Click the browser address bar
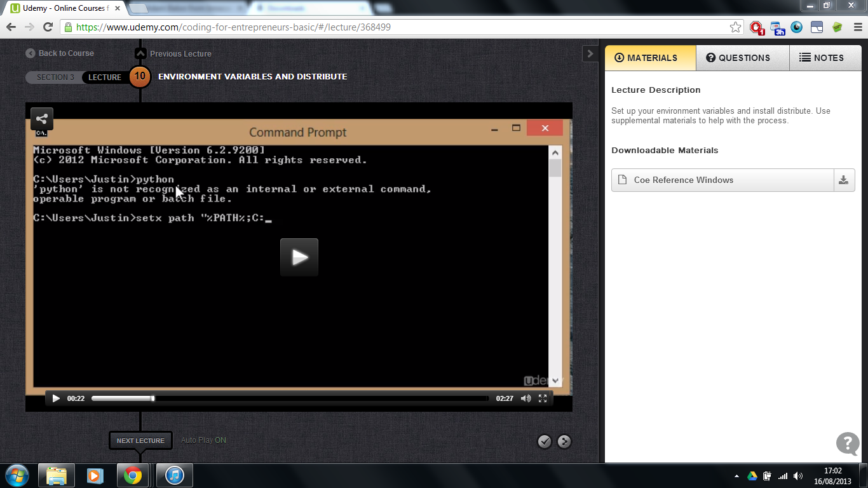Viewport: 868px width, 488px height. [403, 27]
